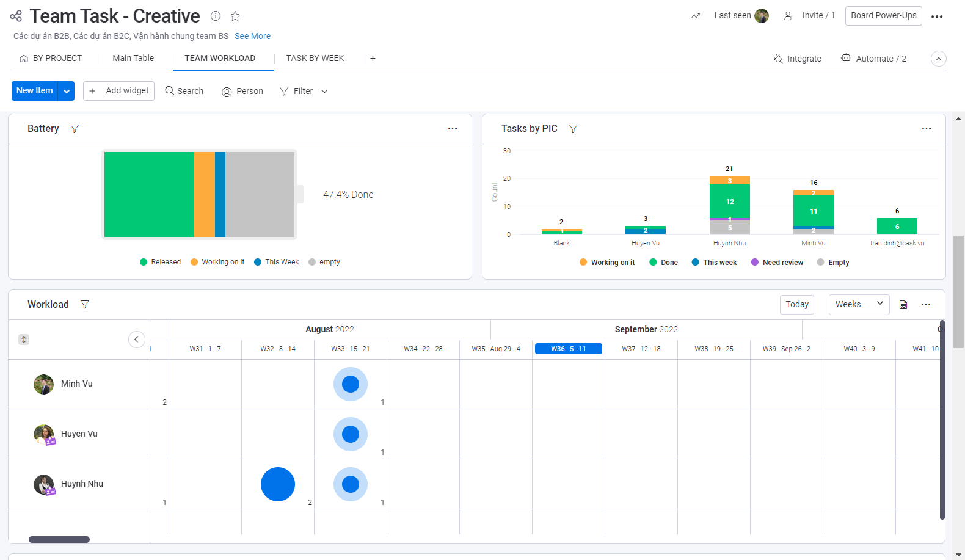The width and height of the screenshot is (965, 560).
Task: Toggle the Need review legend in Tasks chart
Action: tap(777, 263)
